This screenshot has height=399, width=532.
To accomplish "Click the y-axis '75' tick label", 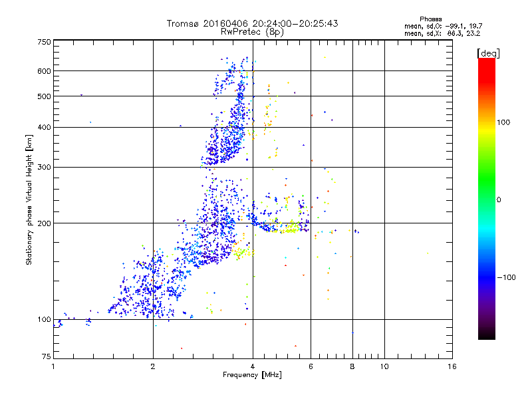I will (47, 356).
